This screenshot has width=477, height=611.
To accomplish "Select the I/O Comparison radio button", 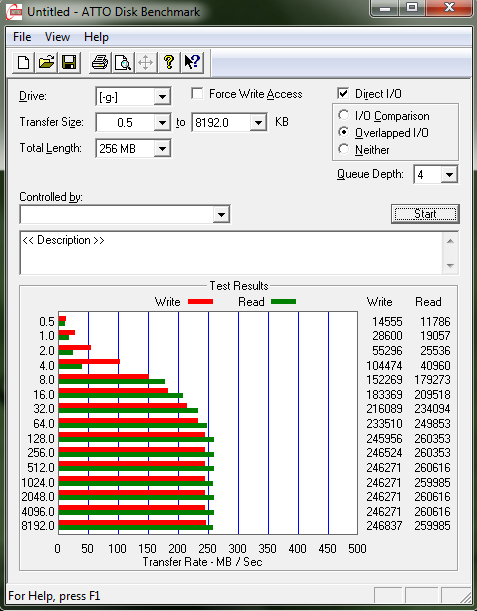I will point(344,115).
